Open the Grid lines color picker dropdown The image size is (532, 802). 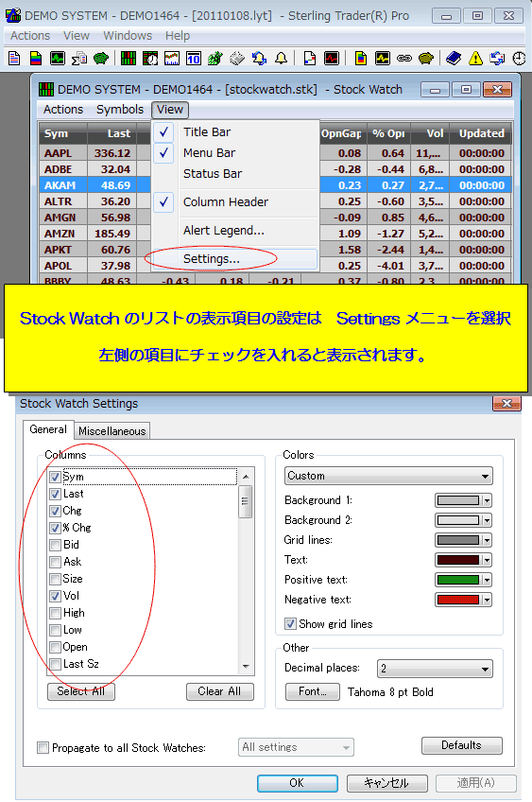point(487,540)
